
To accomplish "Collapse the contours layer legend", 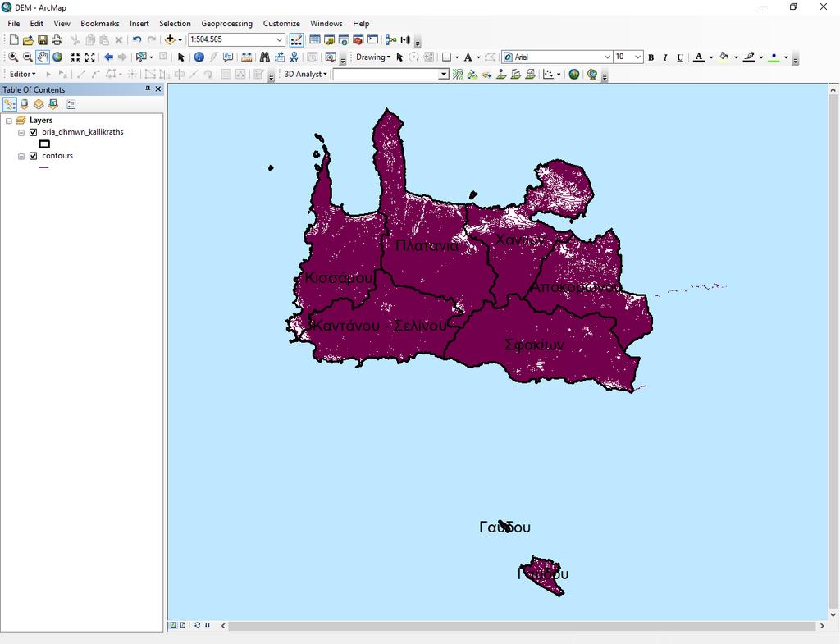I will [x=21, y=157].
